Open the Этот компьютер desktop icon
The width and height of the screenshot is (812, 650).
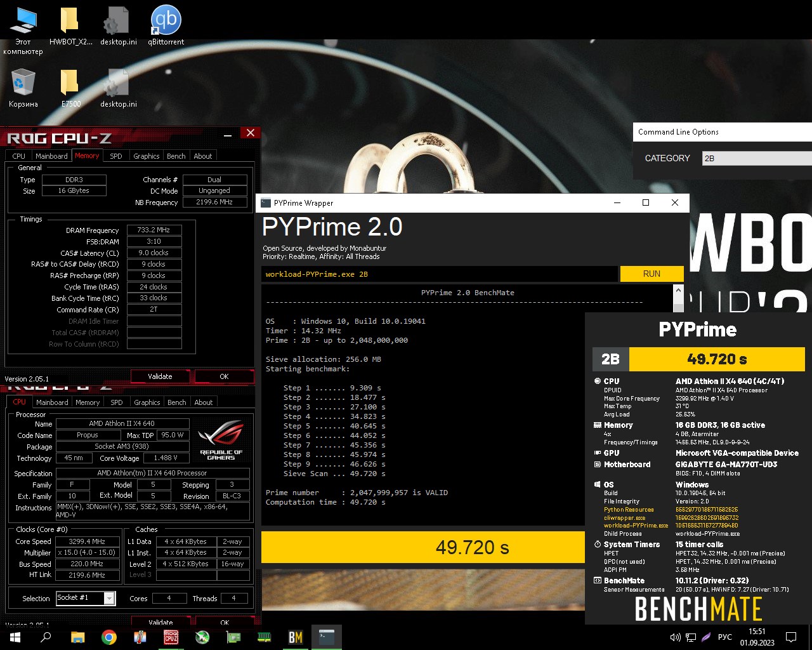[x=23, y=30]
